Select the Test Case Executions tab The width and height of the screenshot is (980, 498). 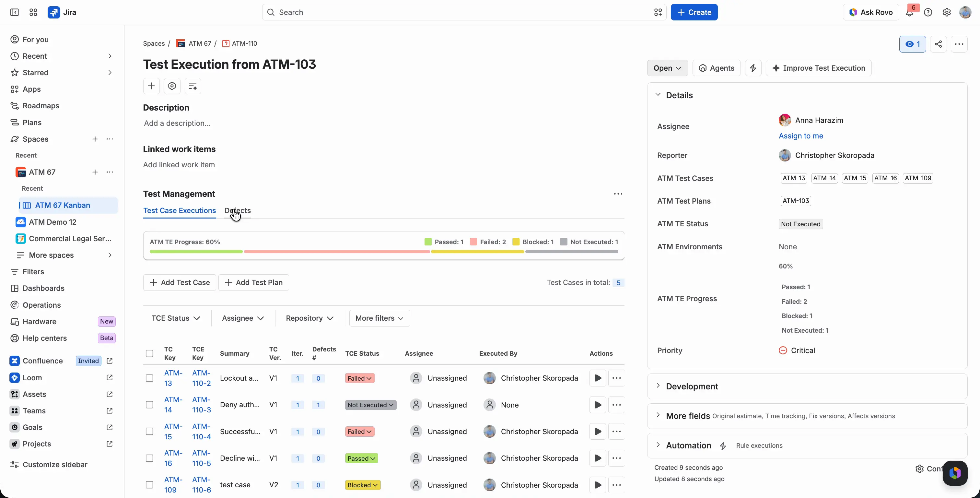click(180, 210)
